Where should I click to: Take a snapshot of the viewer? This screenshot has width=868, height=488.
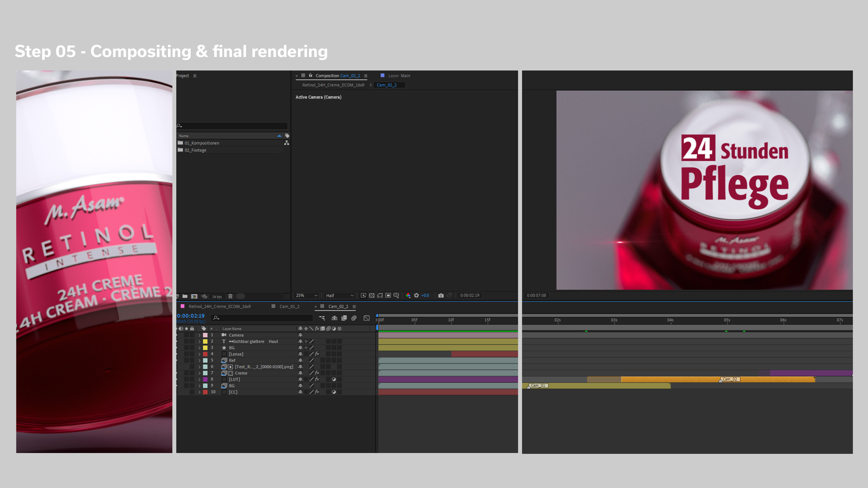click(441, 295)
